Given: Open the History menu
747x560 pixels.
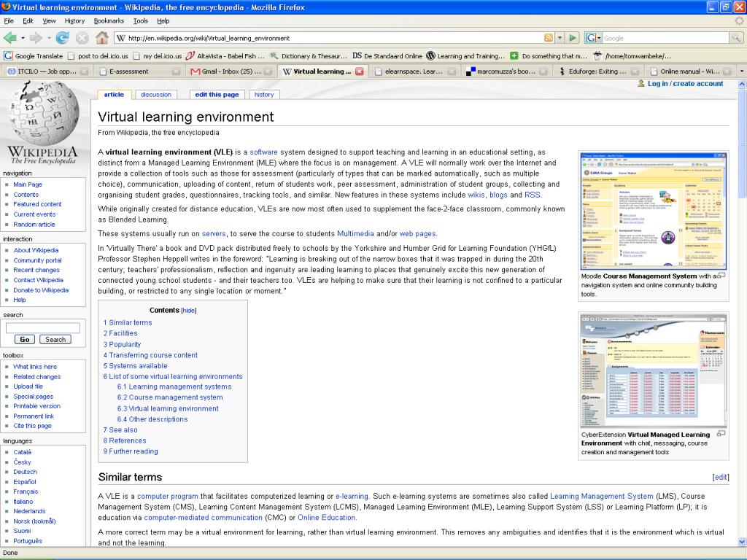Looking at the screenshot, I should tap(74, 21).
